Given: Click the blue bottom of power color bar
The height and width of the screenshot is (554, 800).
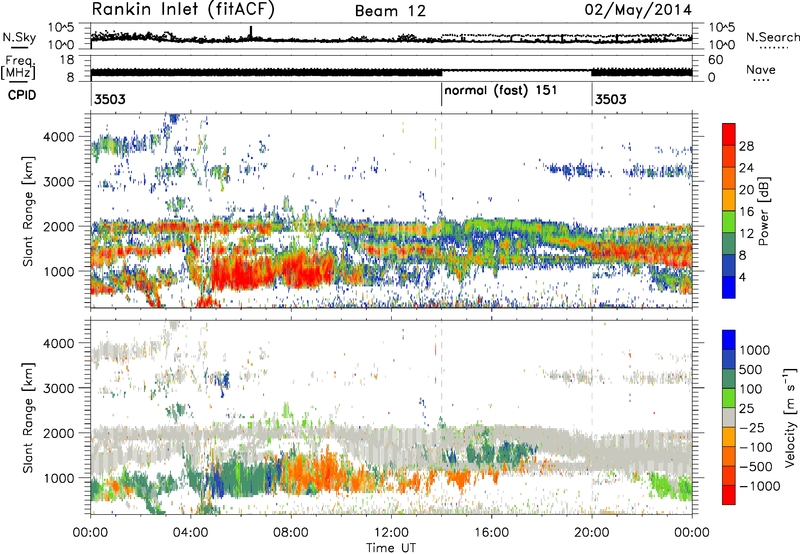Looking at the screenshot, I should click(x=729, y=289).
